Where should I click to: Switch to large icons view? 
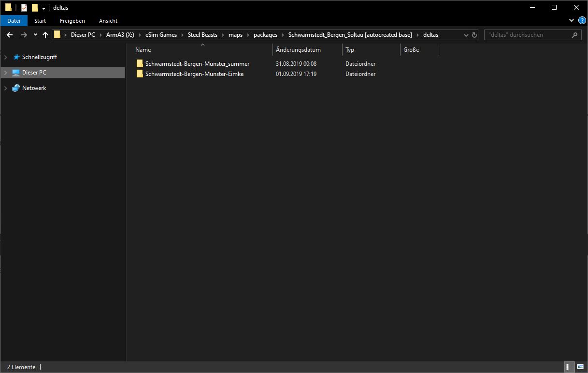coord(579,367)
